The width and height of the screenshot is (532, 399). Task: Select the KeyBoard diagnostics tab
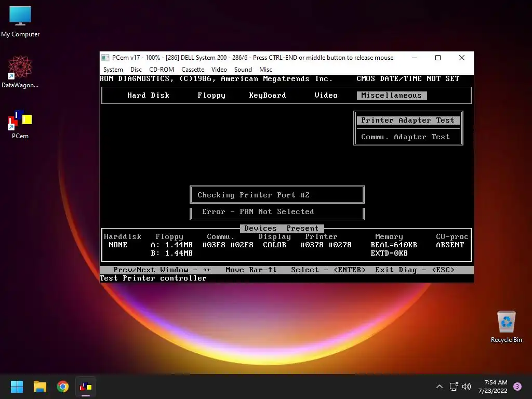coord(268,96)
